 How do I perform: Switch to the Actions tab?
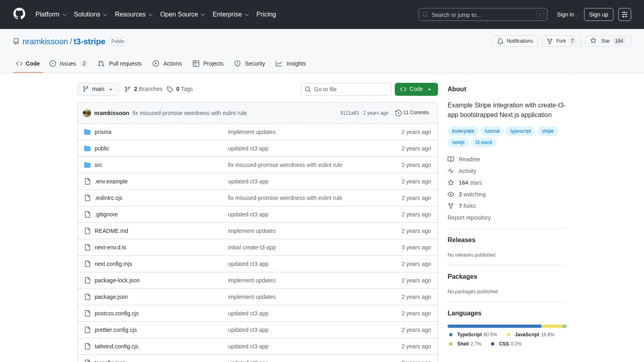coord(167,64)
